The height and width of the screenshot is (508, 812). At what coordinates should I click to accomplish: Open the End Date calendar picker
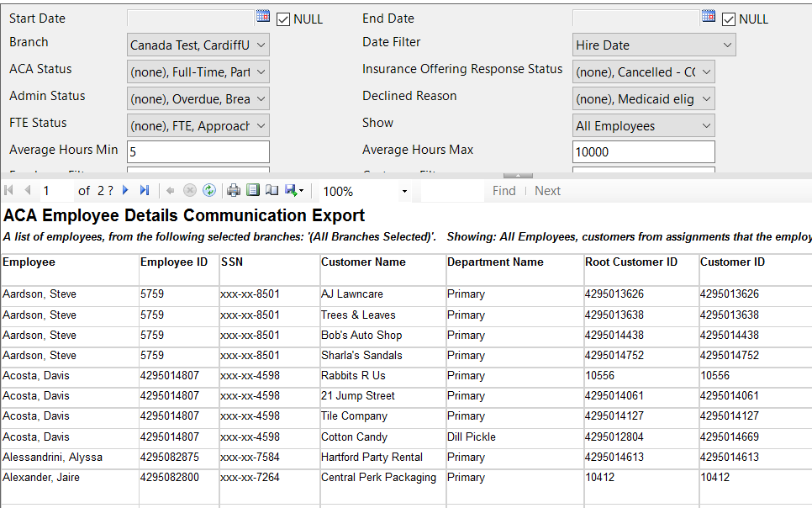coord(709,16)
